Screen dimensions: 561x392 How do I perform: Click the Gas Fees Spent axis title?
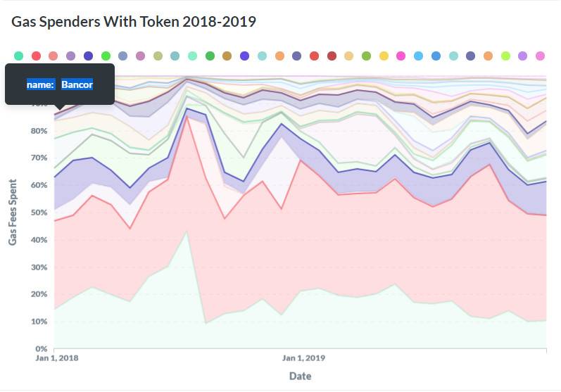[x=13, y=213]
